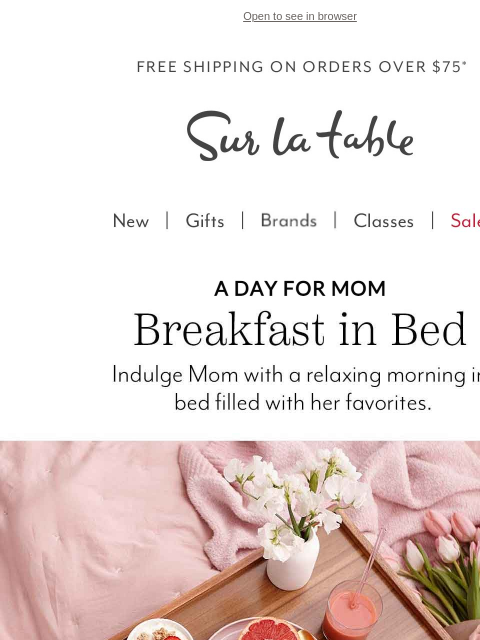Click the Indulge Mom description text
The image size is (480, 640).
click(x=296, y=388)
